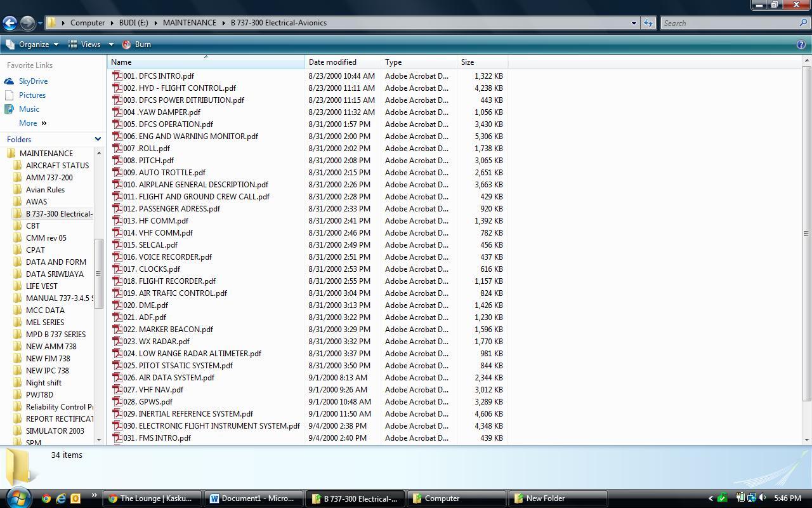
Task: Select SIMULATOR 2003 folder in tree
Action: tap(55, 431)
